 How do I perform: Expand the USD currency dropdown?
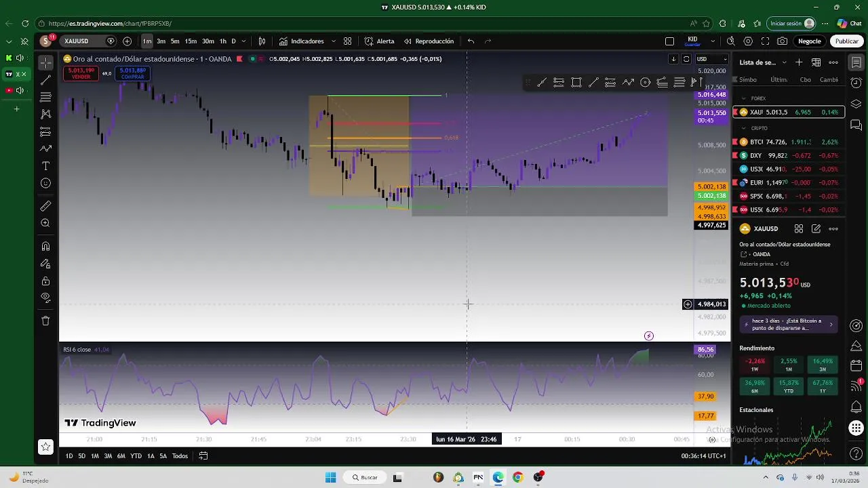pyautogui.click(x=711, y=59)
